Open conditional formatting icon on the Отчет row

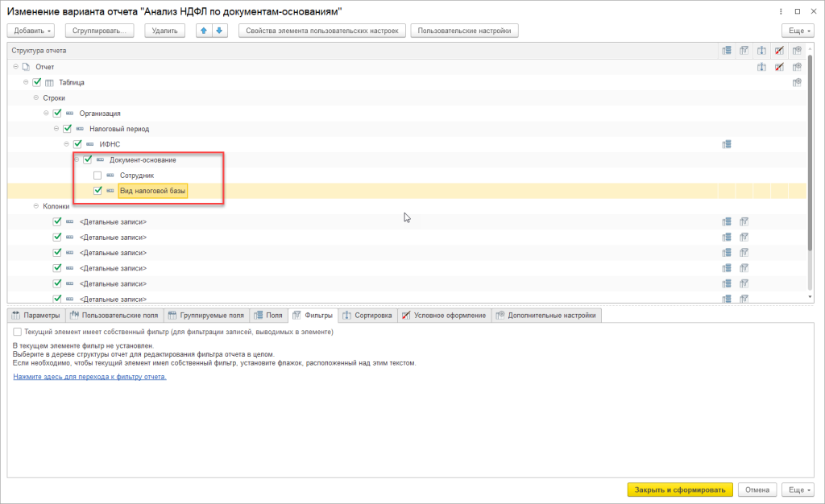(x=779, y=67)
